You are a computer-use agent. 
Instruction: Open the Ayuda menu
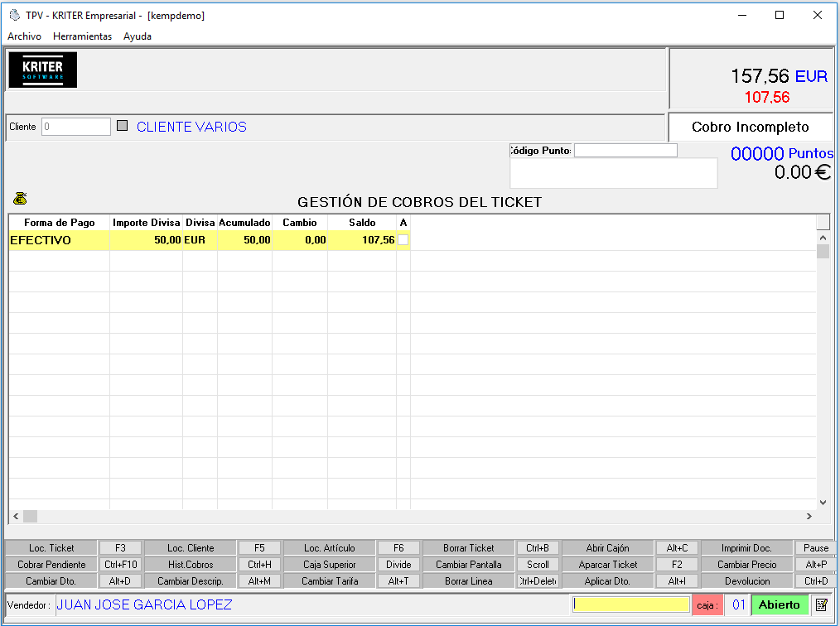click(x=138, y=36)
